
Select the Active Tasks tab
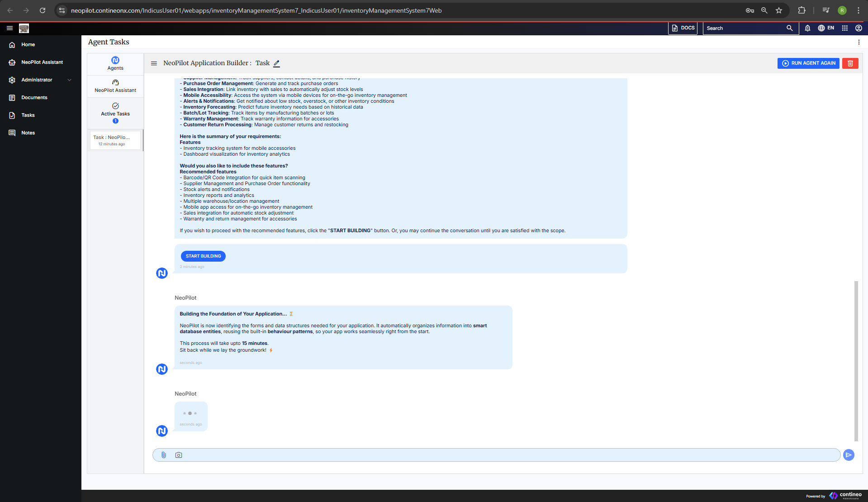coord(115,113)
